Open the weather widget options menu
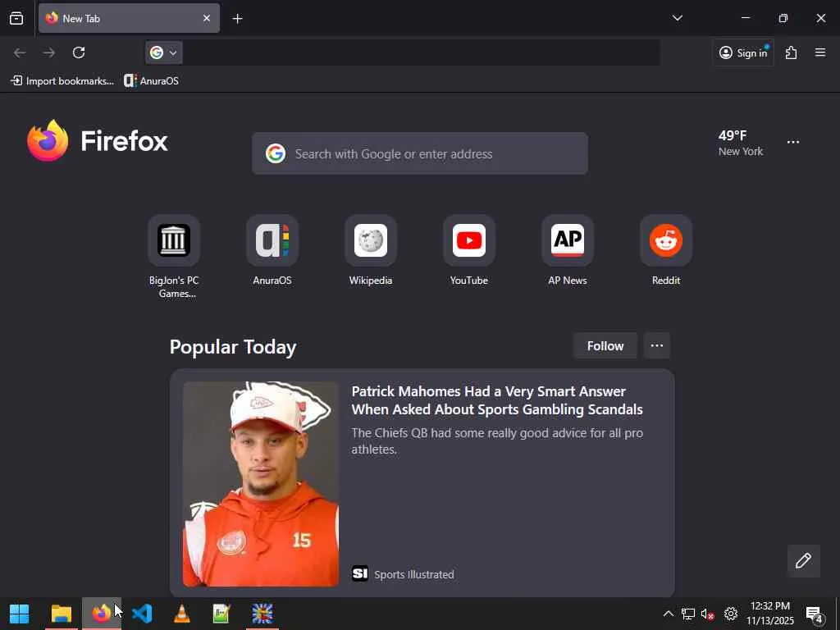The image size is (840, 630). 793,142
